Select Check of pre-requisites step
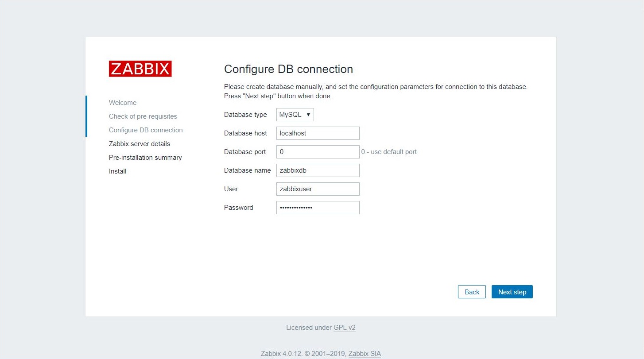 click(143, 116)
